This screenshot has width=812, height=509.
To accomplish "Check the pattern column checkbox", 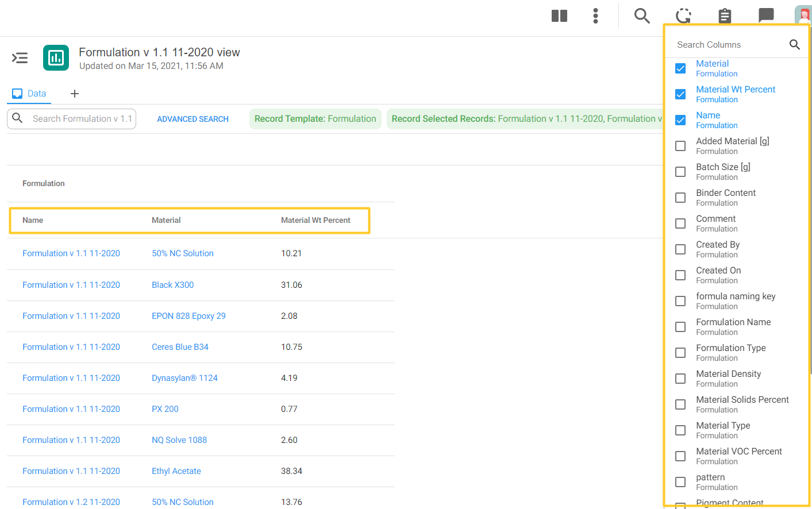I will (680, 482).
